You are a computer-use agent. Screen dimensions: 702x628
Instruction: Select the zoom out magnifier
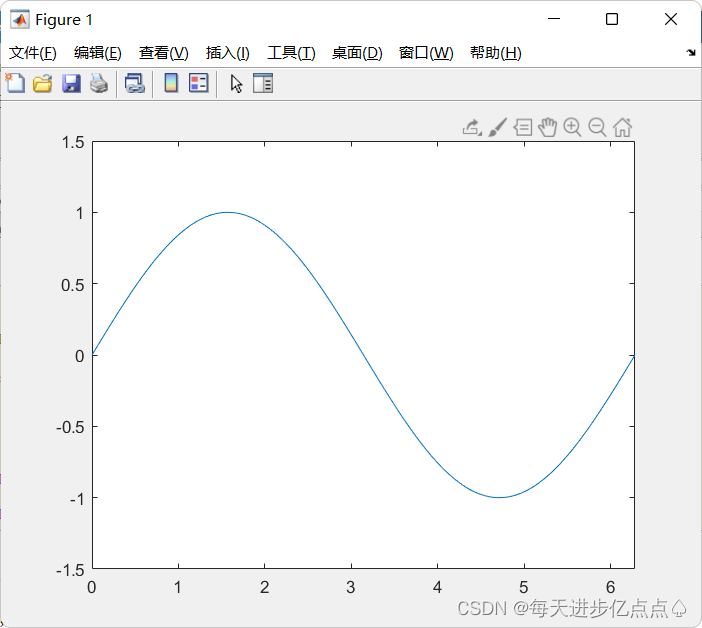[x=597, y=128]
